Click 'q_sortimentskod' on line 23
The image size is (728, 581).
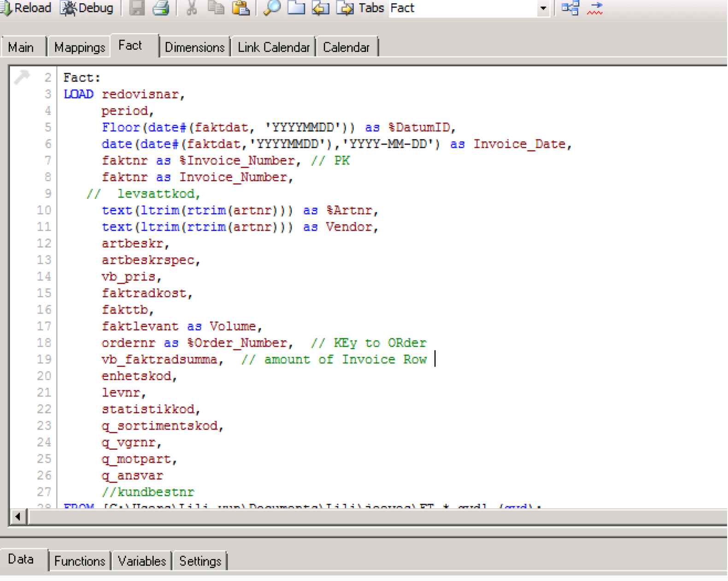[x=159, y=426]
